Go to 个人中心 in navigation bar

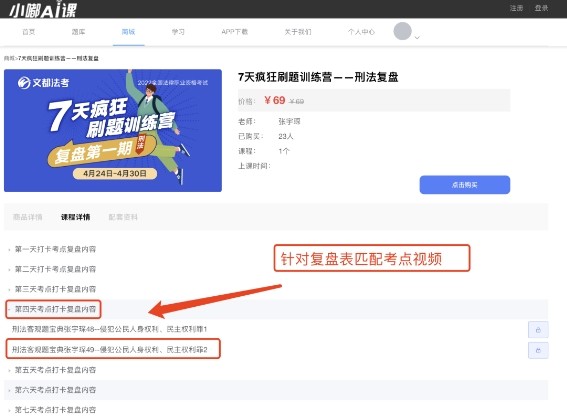[x=361, y=32]
